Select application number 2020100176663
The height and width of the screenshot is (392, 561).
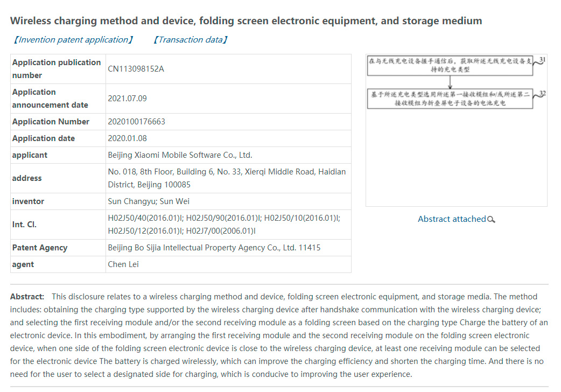(136, 122)
